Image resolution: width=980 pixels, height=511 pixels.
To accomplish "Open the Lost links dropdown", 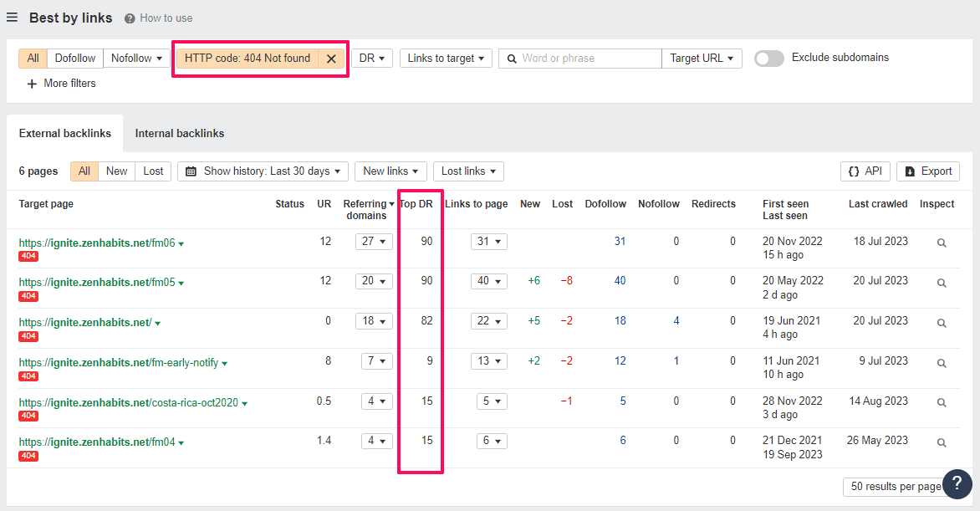I will [468, 171].
